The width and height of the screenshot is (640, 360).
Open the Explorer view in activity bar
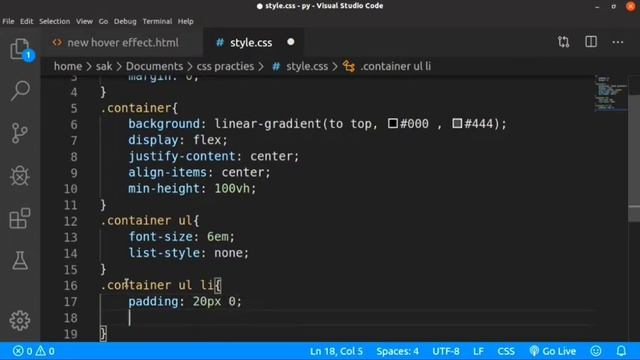click(x=20, y=49)
